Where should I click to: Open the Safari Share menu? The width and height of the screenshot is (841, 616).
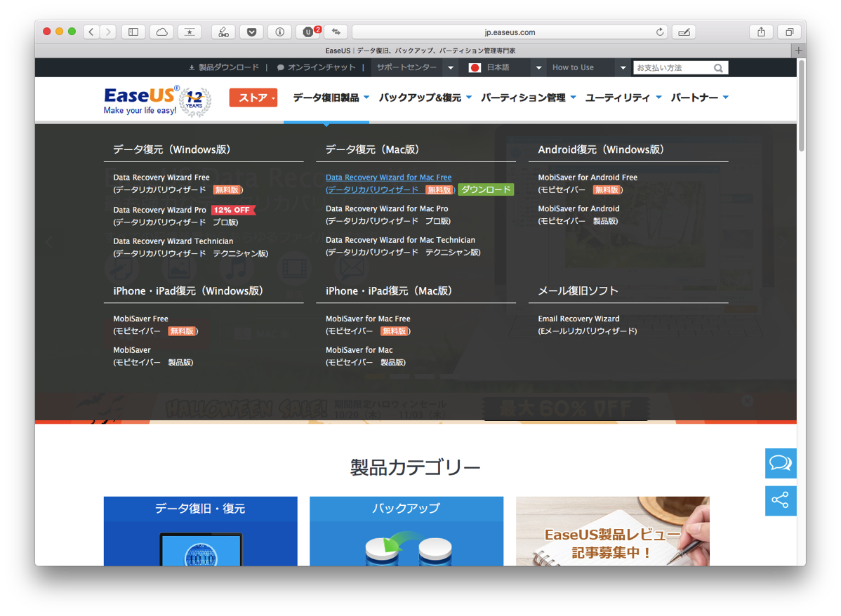pos(761,32)
